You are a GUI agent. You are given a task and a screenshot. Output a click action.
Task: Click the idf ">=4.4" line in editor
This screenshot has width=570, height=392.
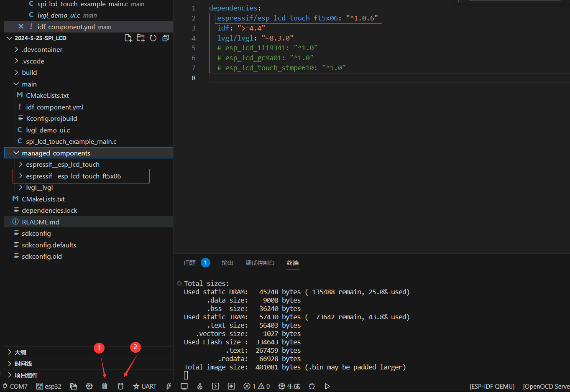241,28
